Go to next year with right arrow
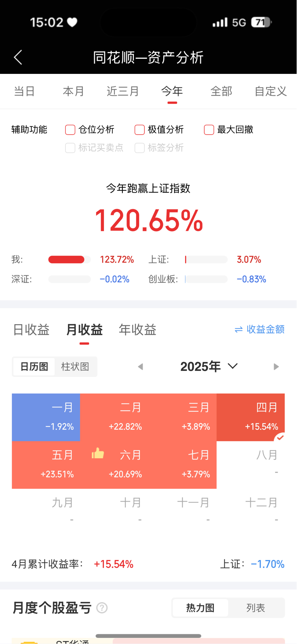297x644 pixels. coord(276,367)
